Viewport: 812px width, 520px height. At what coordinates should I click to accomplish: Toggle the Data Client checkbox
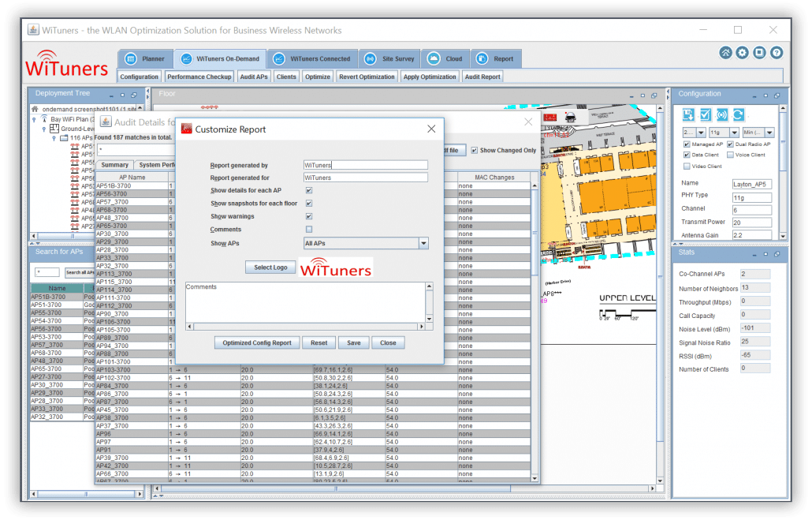[687, 155]
